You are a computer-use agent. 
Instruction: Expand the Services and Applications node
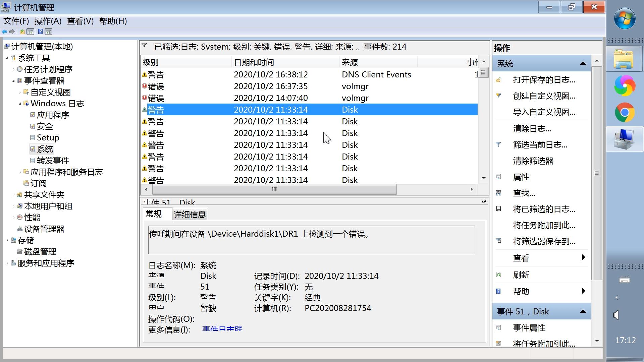coord(7,263)
